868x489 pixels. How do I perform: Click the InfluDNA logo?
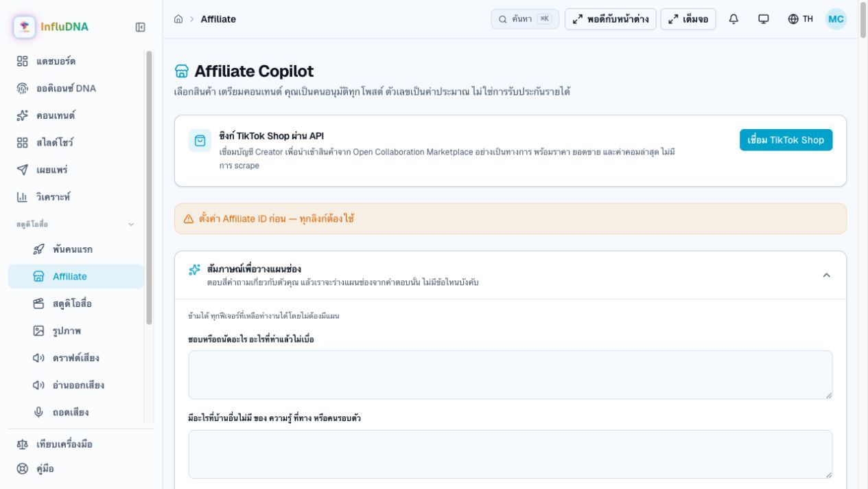click(51, 27)
